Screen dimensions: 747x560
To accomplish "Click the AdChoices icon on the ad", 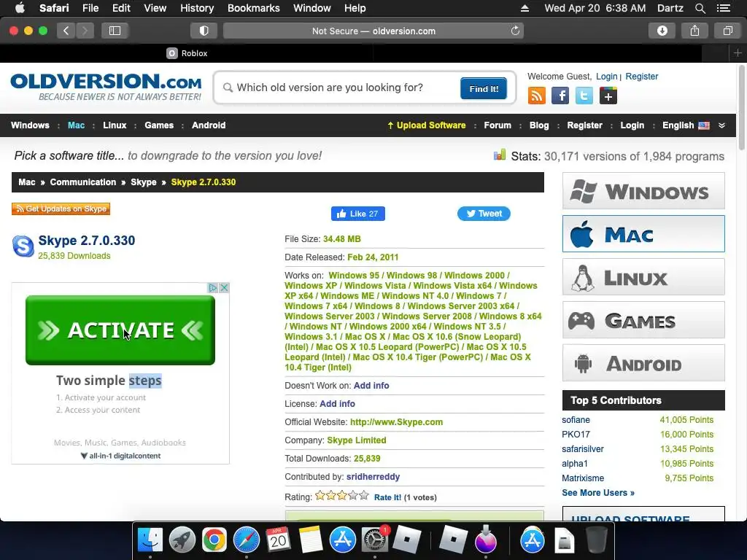I will 212,287.
